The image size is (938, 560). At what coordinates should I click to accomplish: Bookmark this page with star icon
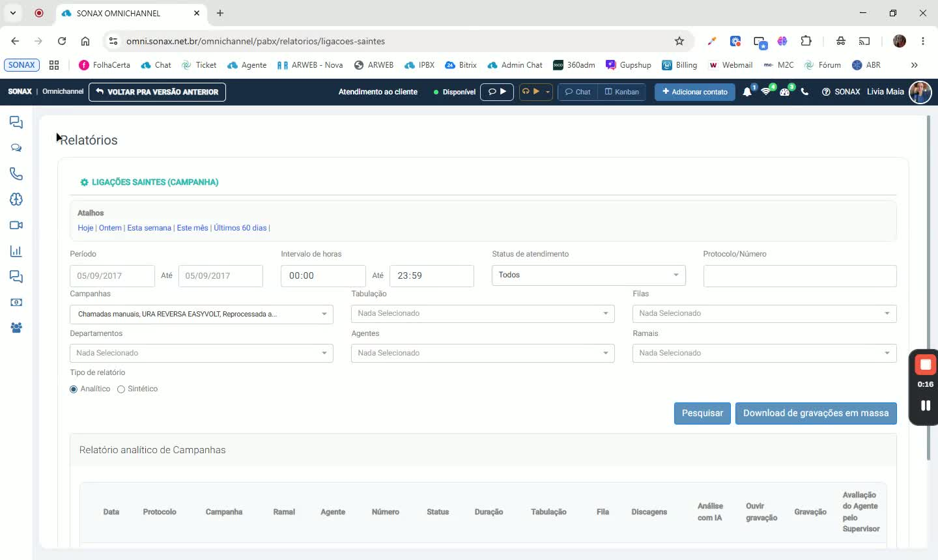coord(679,41)
